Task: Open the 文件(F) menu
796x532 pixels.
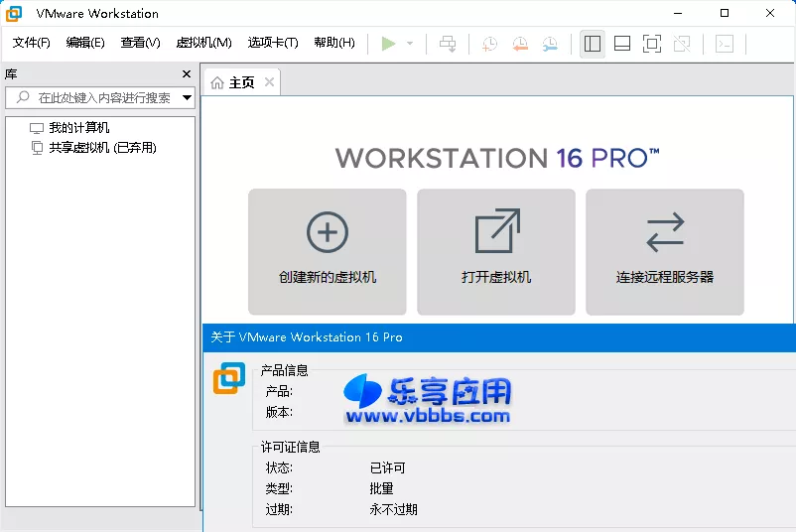Action: coord(32,43)
